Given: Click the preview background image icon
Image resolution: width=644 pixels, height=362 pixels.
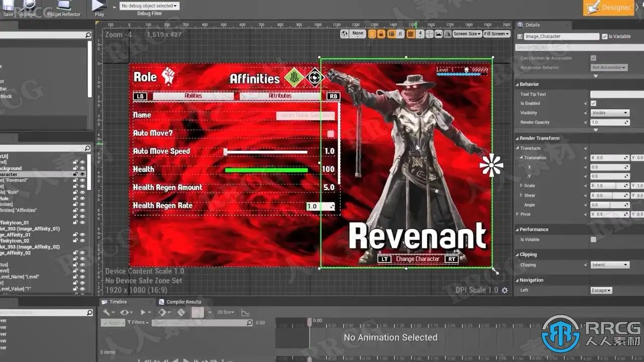Looking at the screenshot, I should coord(439,34).
